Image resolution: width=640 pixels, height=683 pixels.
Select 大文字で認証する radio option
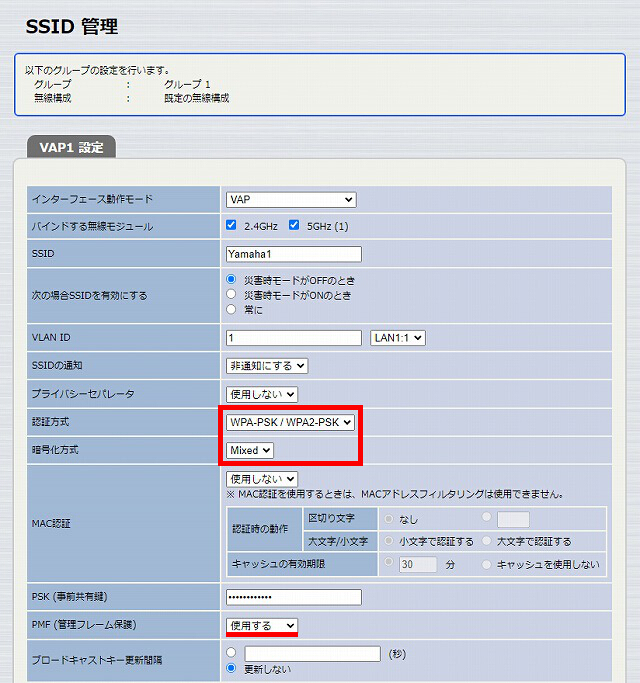pos(487,541)
